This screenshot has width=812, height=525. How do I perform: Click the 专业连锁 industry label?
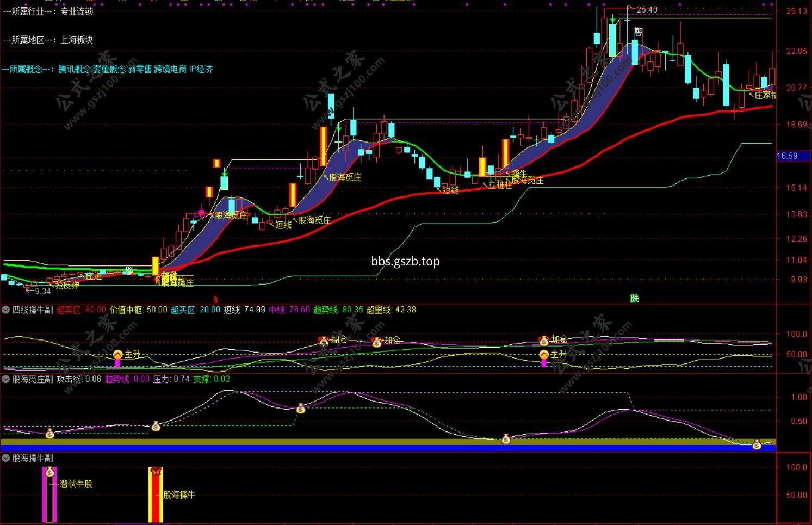[x=77, y=11]
